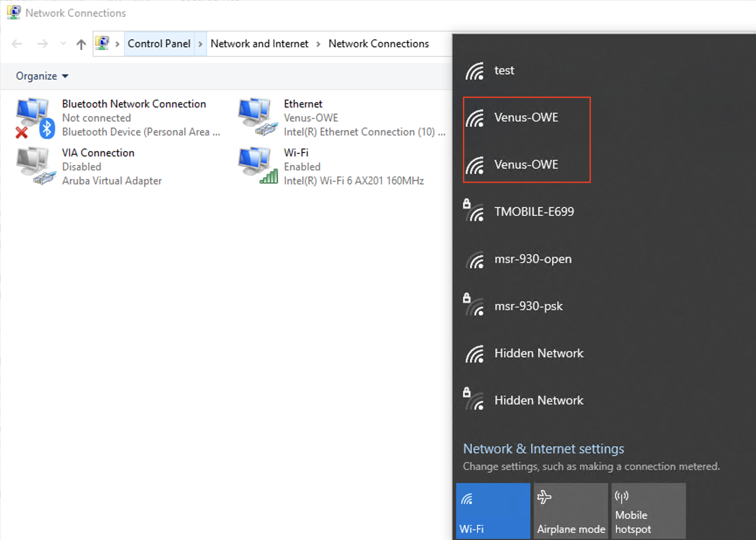Enable Mobile hotspot
The height and width of the screenshot is (540, 756).
(x=648, y=510)
